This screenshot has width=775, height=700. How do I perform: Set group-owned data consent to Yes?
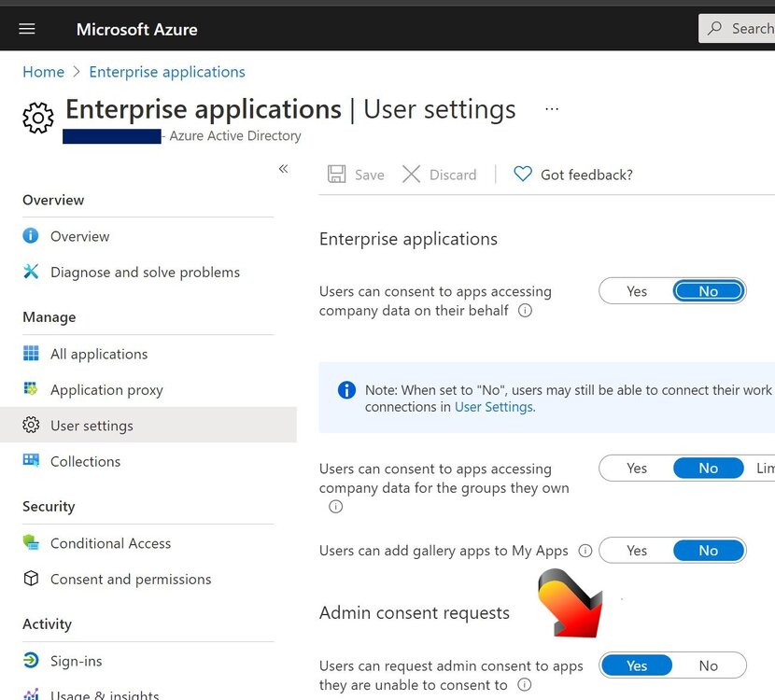click(x=637, y=468)
